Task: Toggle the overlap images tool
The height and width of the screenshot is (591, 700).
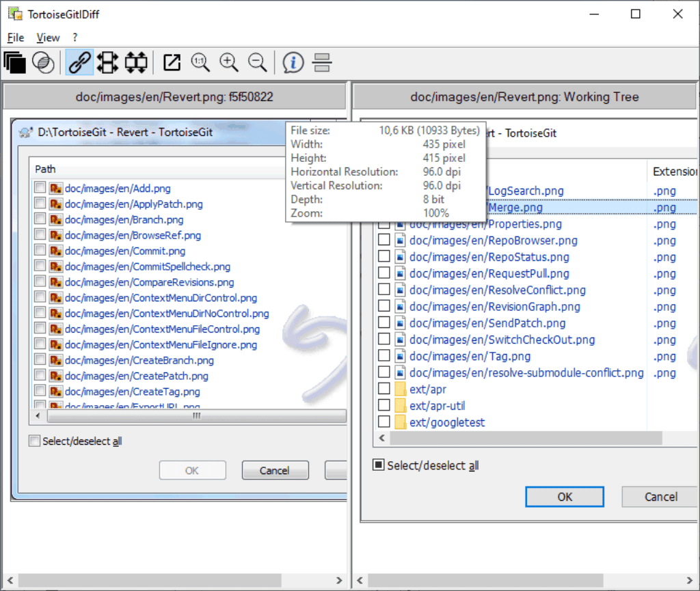Action: pyautogui.click(x=15, y=62)
